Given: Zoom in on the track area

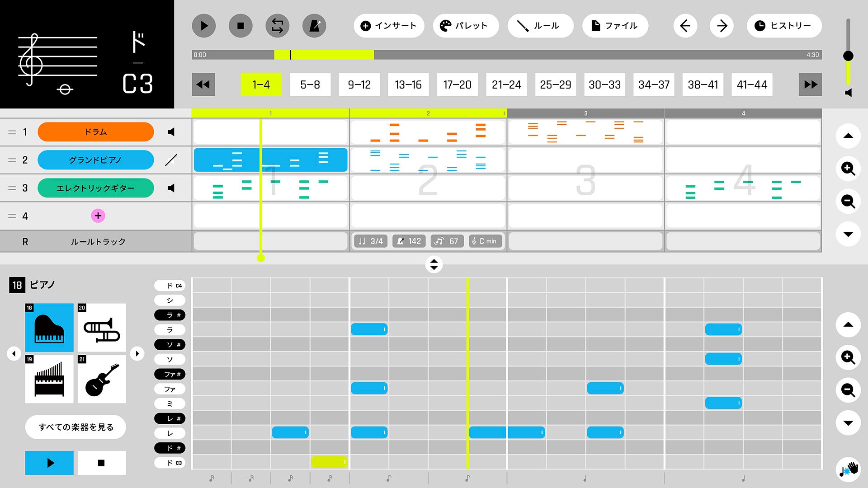Looking at the screenshot, I should point(848,169).
